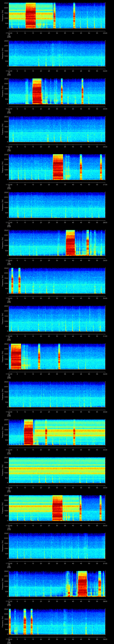Click the 17:36:00 start time label
The height and width of the screenshot is (644, 114).
[9, 563]
